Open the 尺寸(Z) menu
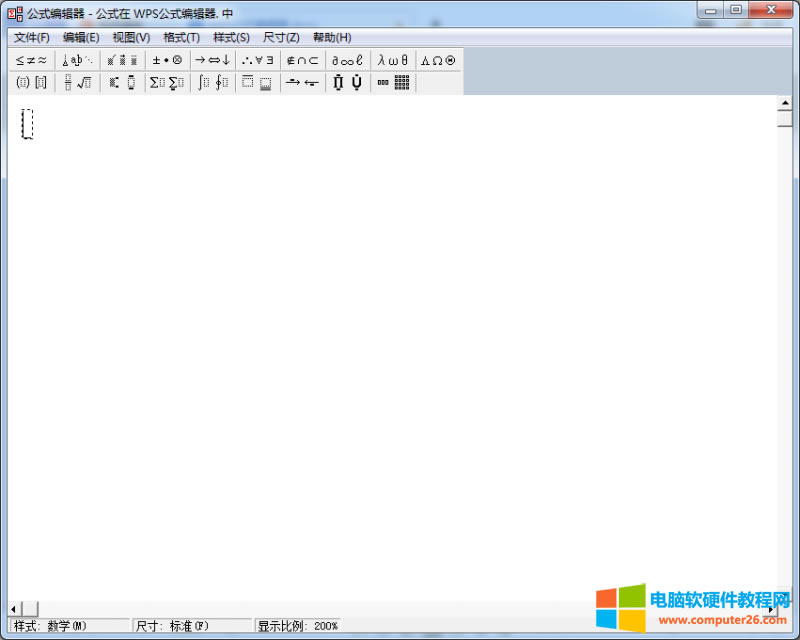The width and height of the screenshot is (800, 640). [281, 37]
